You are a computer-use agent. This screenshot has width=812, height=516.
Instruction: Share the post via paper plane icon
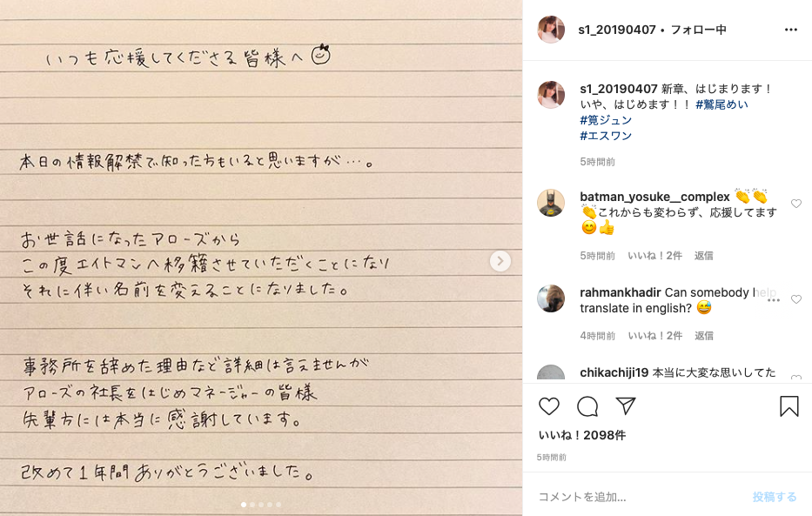[x=626, y=406]
